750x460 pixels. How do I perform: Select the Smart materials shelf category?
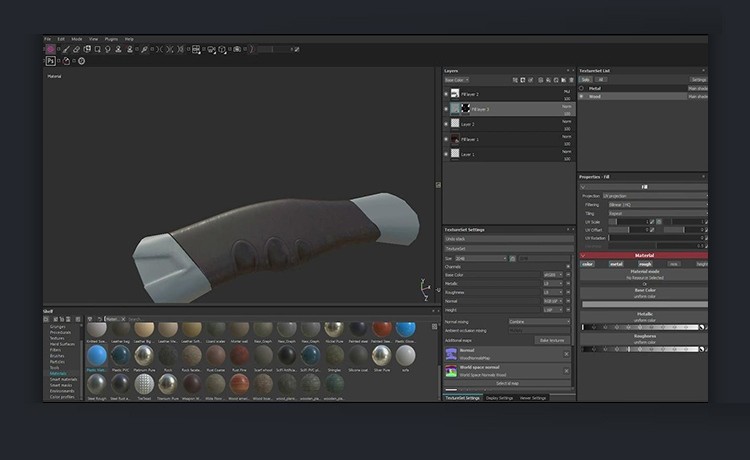pos(63,379)
